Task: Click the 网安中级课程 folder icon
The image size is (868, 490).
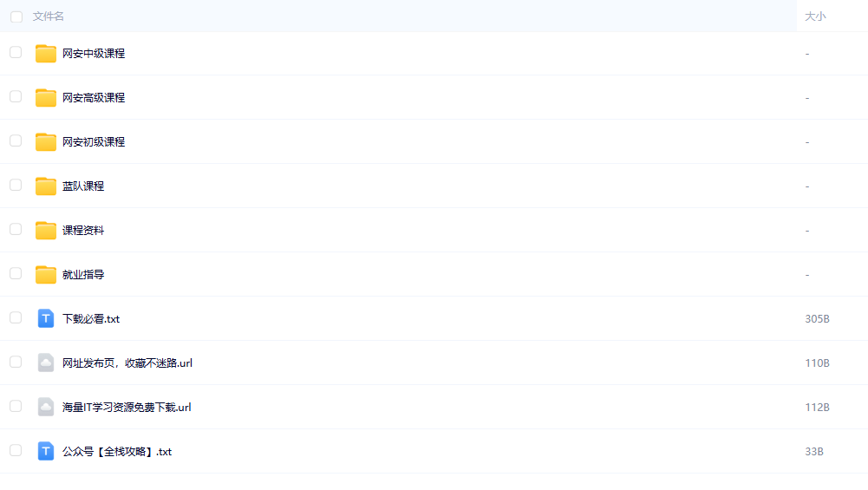Action: coord(46,54)
